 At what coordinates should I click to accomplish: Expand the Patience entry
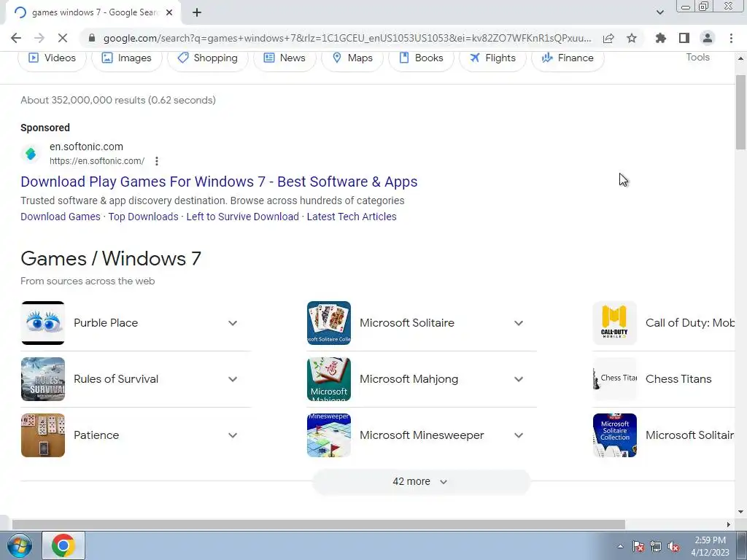233,435
